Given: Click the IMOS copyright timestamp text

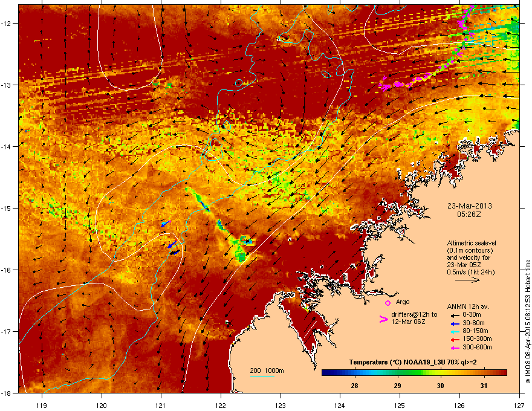Looking at the screenshot, I should click(x=528, y=321).
